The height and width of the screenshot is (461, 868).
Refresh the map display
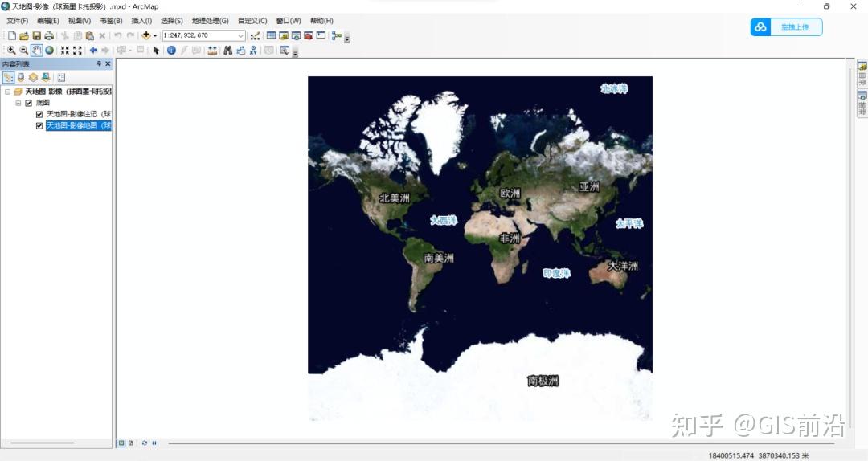click(x=145, y=443)
